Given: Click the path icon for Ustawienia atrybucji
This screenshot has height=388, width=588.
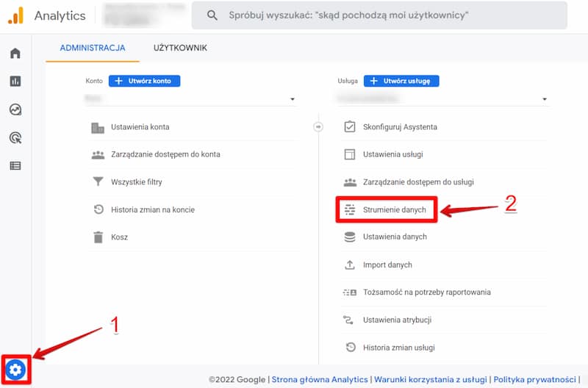Looking at the screenshot, I should point(348,320).
